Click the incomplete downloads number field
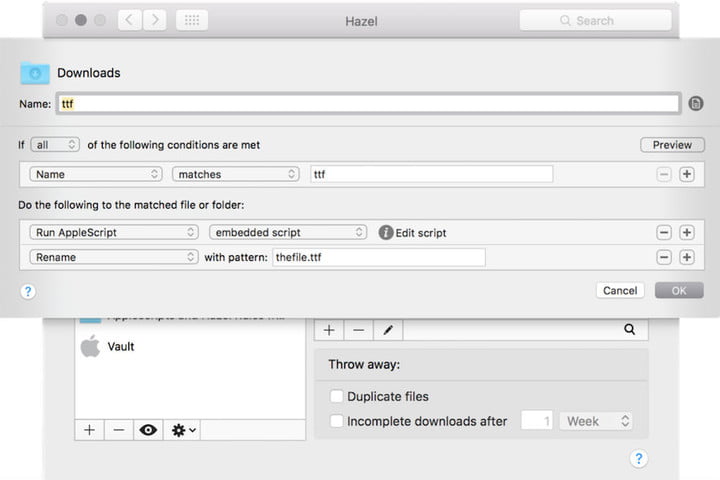The width and height of the screenshot is (720, 480). pyautogui.click(x=537, y=421)
